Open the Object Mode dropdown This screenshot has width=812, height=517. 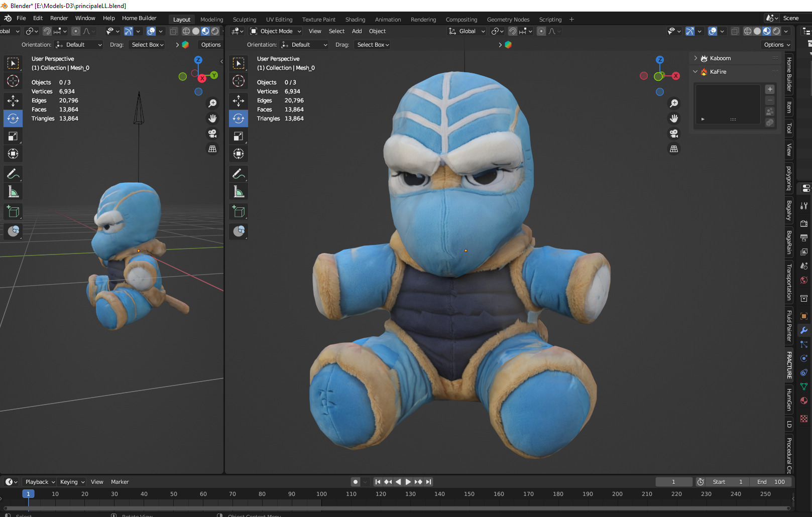[x=276, y=31]
